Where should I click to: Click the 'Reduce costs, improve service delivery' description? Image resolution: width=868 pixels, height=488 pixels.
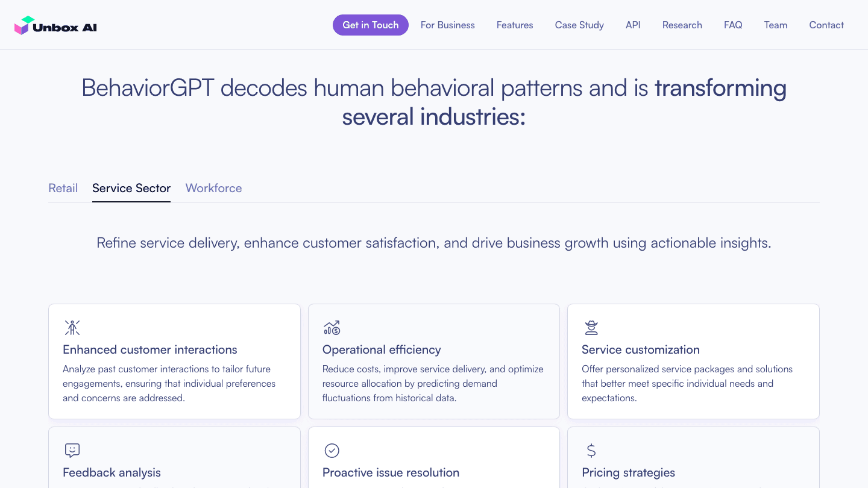coord(433,383)
